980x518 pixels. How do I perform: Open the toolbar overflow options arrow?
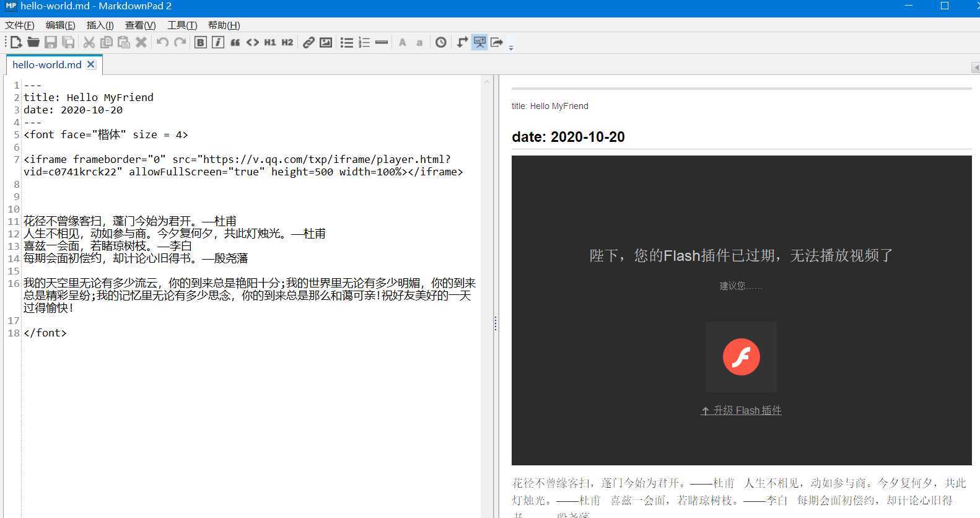pyautogui.click(x=511, y=47)
